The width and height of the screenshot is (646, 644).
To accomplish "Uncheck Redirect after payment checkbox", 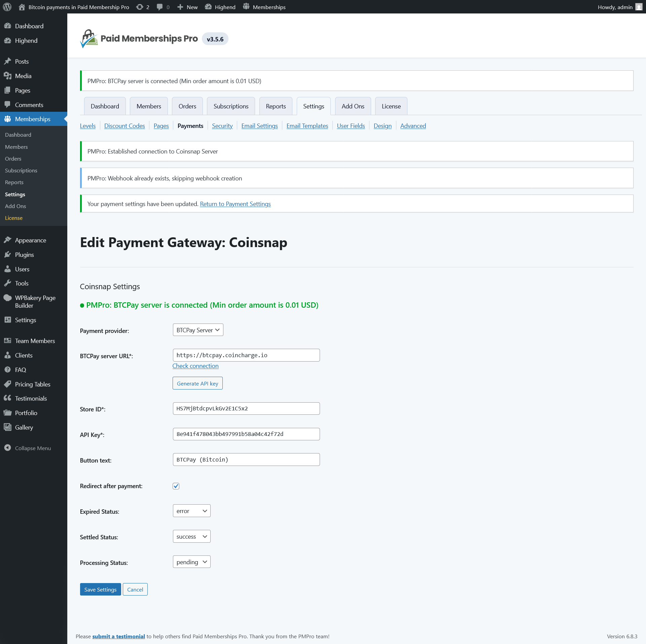I will (176, 486).
